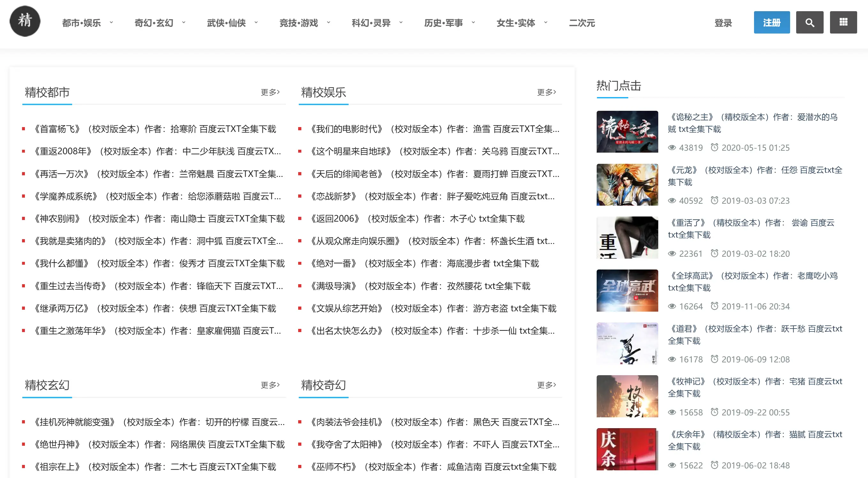Select the 历史·军事 menu item
This screenshot has width=868, height=478.
pos(444,23)
